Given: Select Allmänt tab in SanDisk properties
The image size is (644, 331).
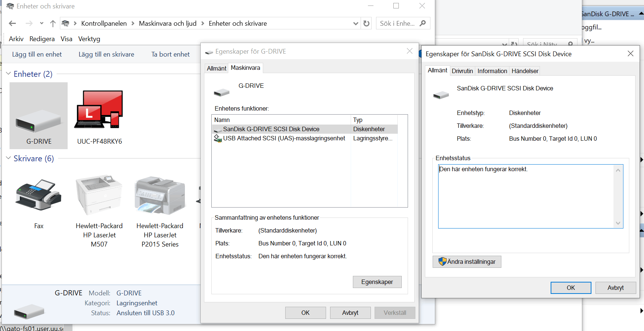Looking at the screenshot, I should coord(437,71).
